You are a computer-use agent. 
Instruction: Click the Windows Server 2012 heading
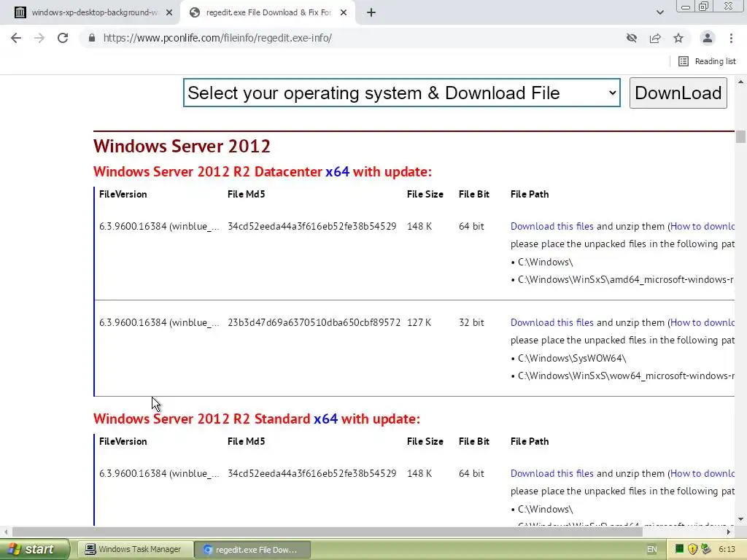(182, 146)
